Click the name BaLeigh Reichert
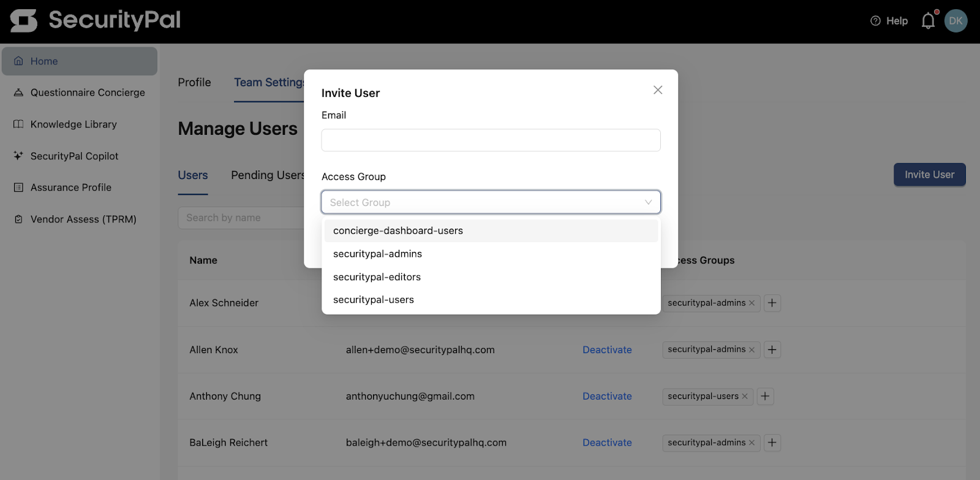The width and height of the screenshot is (980, 480). tap(228, 443)
